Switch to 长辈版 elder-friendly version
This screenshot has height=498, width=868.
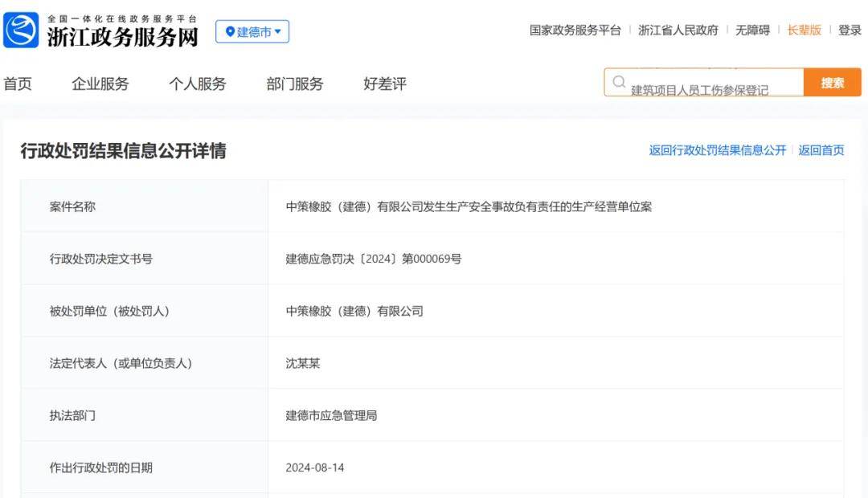[804, 31]
